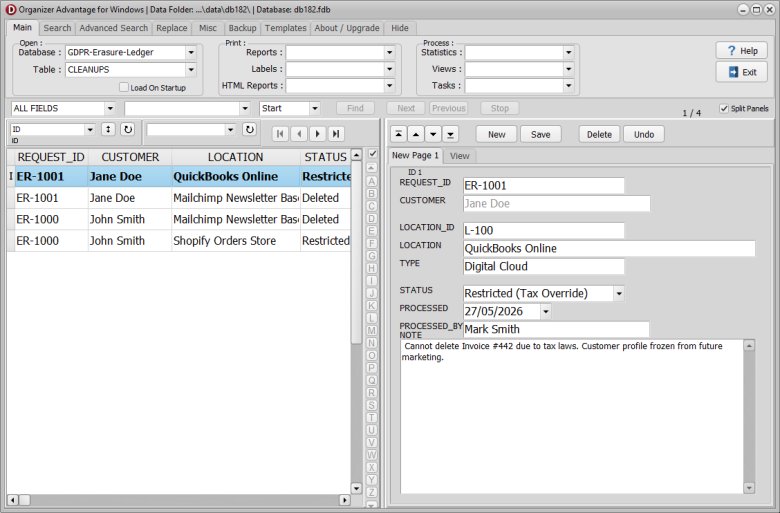The height and width of the screenshot is (513, 780).
Task: Toggle the checkmark box above alphabet index
Action: (373, 153)
